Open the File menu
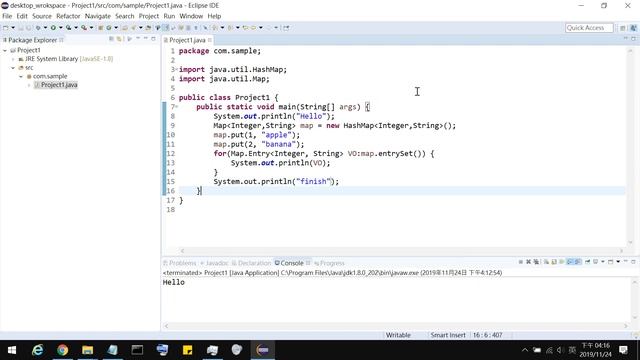 point(7,16)
